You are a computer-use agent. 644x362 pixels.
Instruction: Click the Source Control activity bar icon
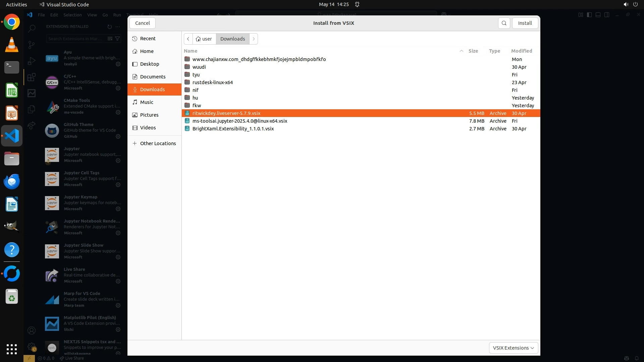point(32,45)
